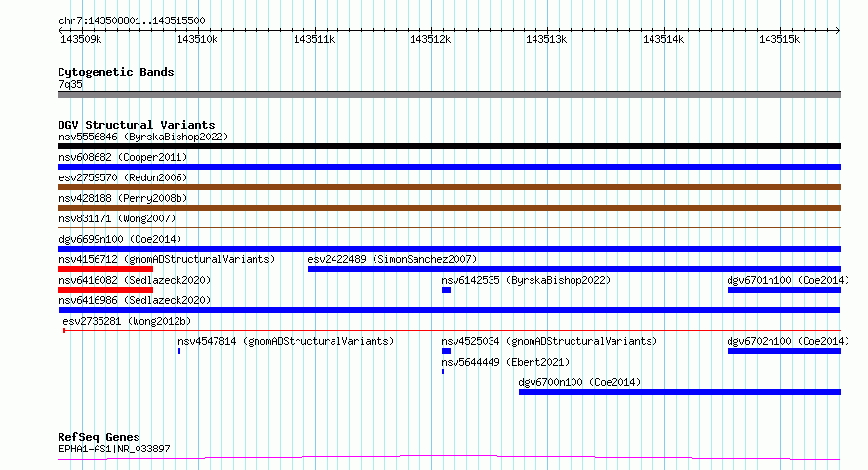The image size is (868, 470).
Task: Click the 143511k ruler position
Action: pos(314,39)
